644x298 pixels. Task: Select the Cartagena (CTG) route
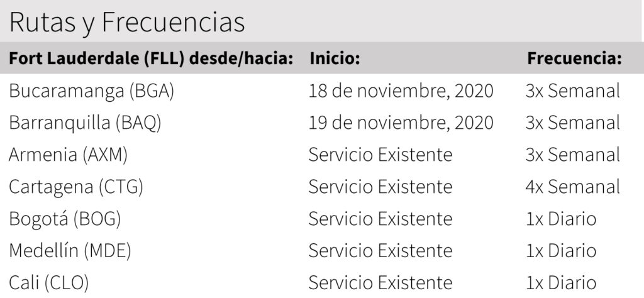[76, 186]
